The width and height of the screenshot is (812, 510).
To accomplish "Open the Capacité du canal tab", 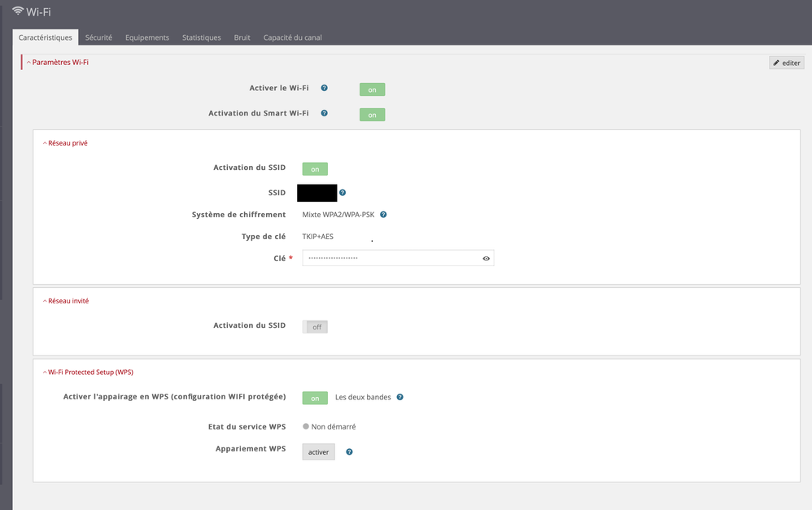I will [x=293, y=37].
